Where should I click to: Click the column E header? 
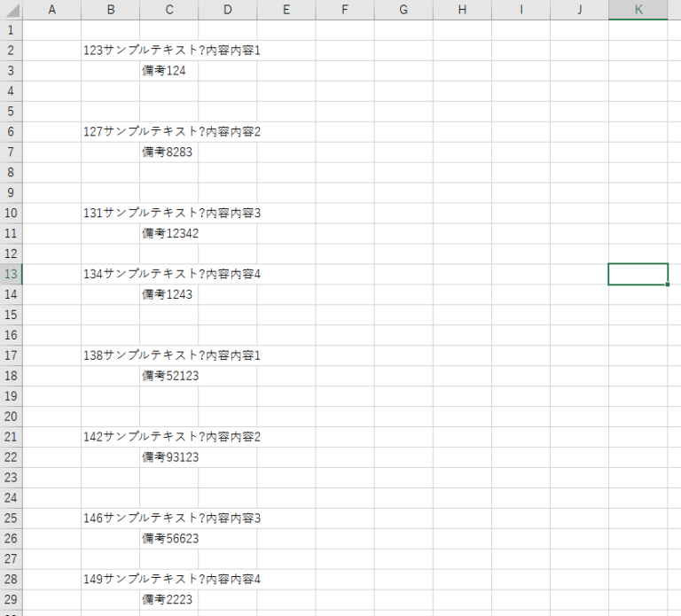(x=286, y=10)
